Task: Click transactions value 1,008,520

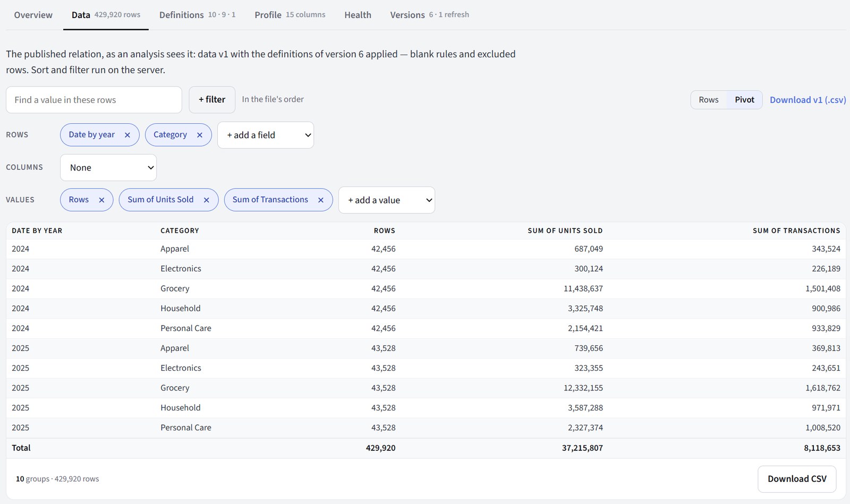Action: point(823,428)
